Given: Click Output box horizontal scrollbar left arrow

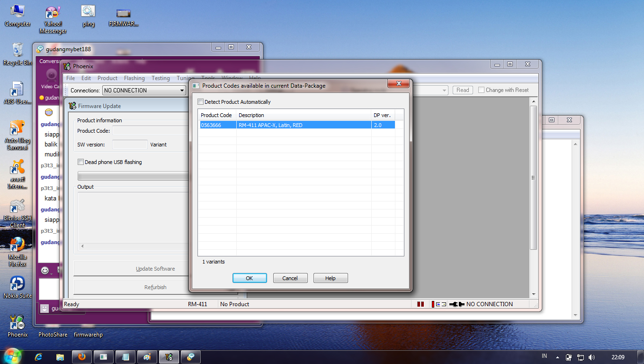Looking at the screenshot, I should [82, 246].
